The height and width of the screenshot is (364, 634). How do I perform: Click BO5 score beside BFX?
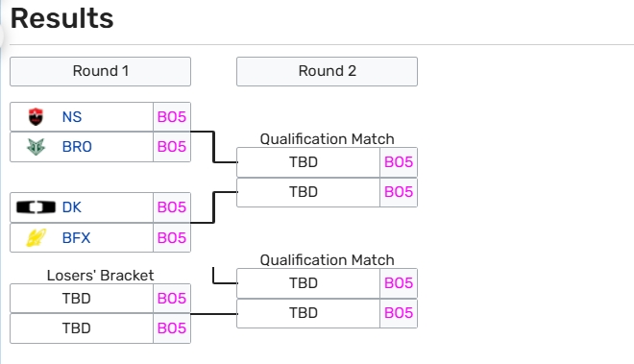pos(172,238)
